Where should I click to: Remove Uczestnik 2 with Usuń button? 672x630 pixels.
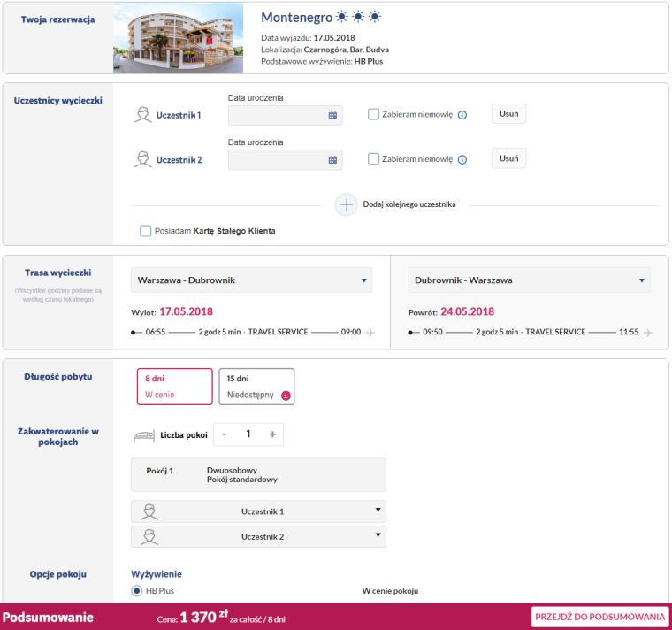pyautogui.click(x=508, y=158)
